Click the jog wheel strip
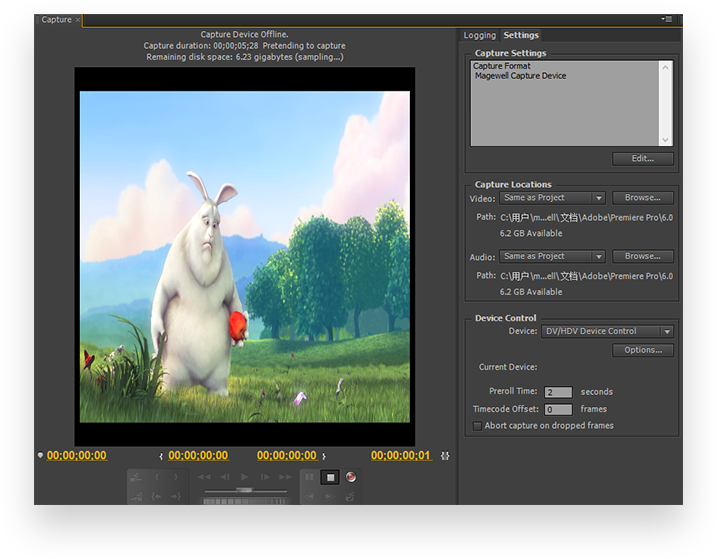 point(245,501)
